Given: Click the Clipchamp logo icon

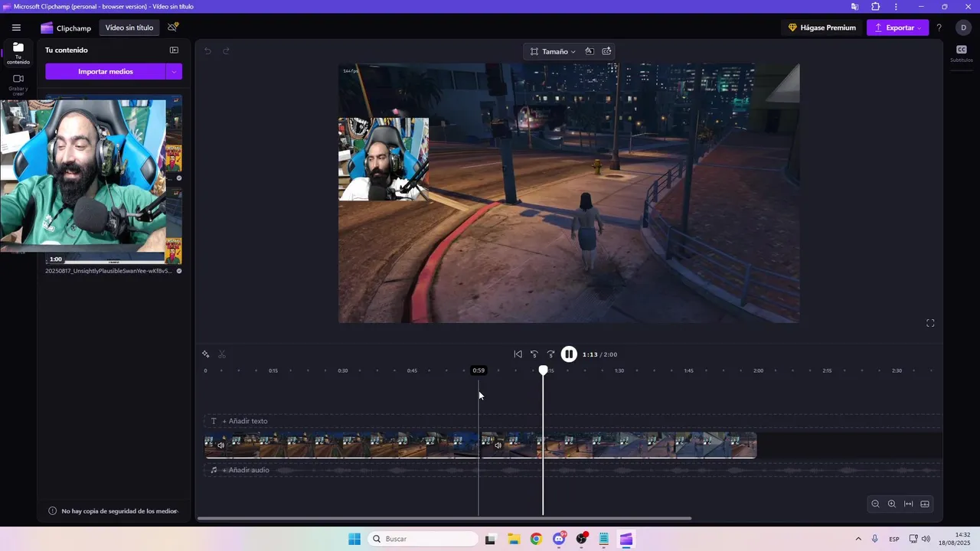Looking at the screenshot, I should (47, 28).
